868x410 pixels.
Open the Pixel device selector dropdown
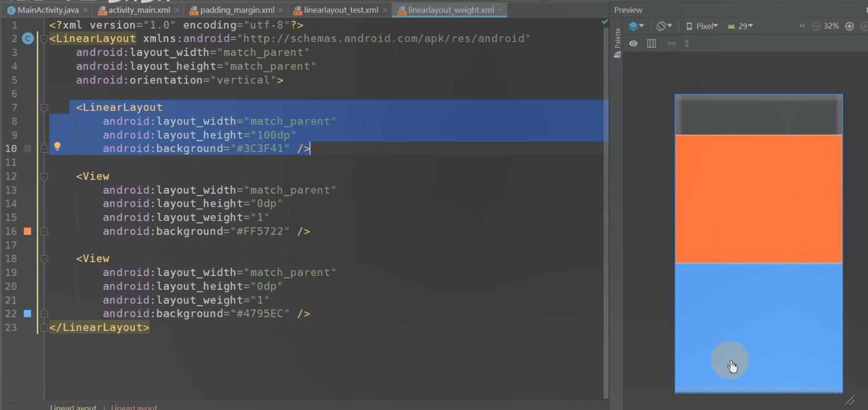[x=702, y=26]
